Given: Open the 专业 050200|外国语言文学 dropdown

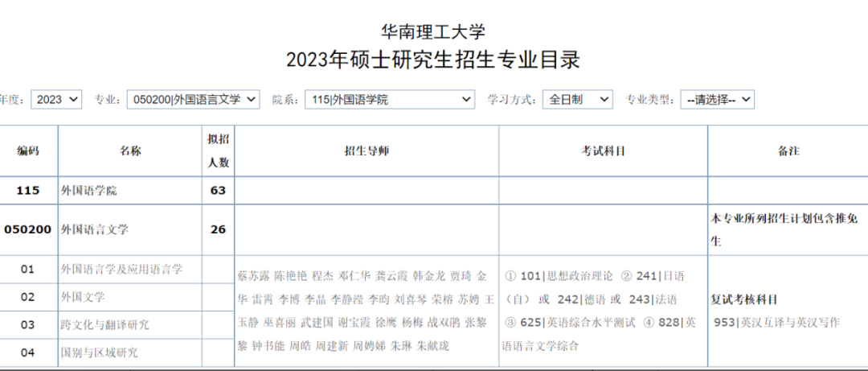Looking at the screenshot, I should [193, 100].
